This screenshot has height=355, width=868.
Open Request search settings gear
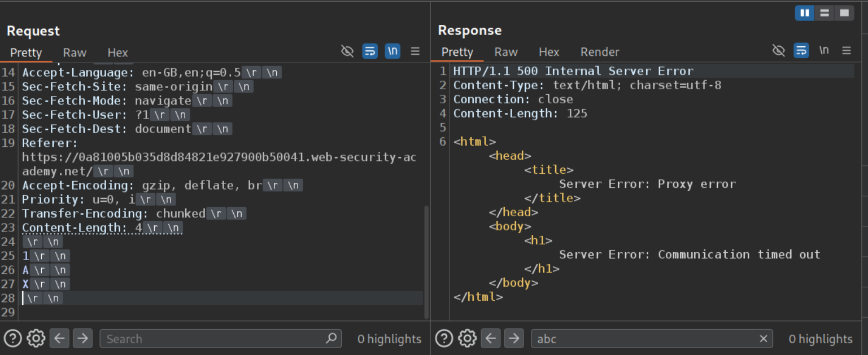point(36,339)
